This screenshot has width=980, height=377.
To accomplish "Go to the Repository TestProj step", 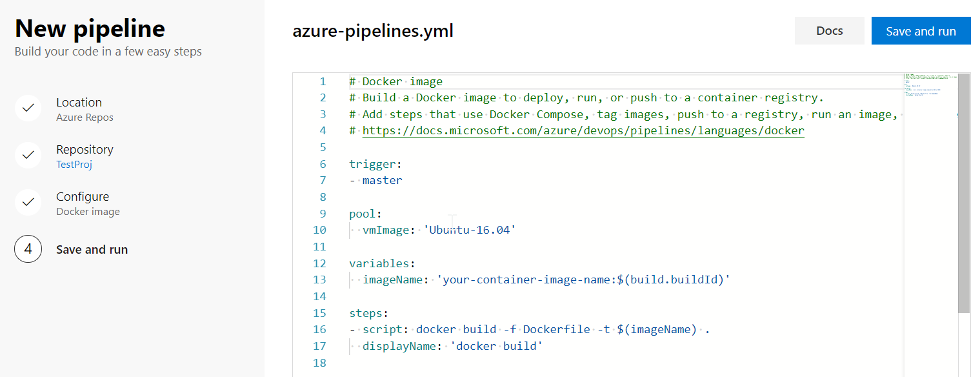I will pyautogui.click(x=85, y=156).
